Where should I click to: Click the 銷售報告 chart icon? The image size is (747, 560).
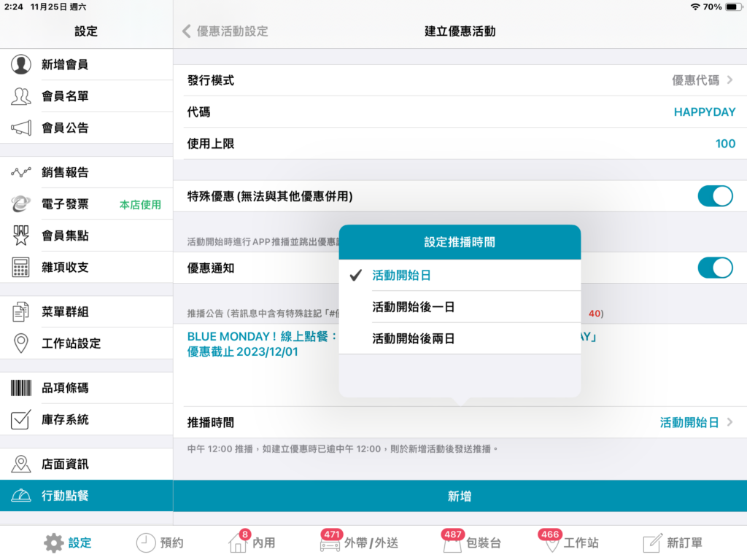[21, 172]
